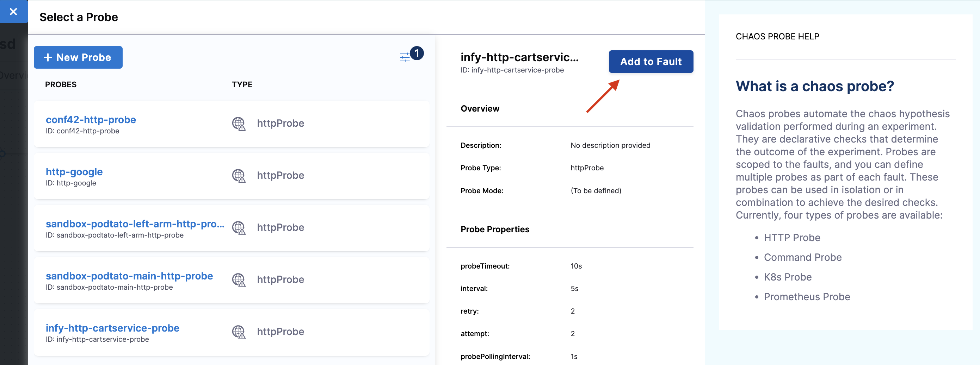Viewport: 980px width, 365px height.
Task: Click the HTTP Probe list item
Action: coord(792,238)
